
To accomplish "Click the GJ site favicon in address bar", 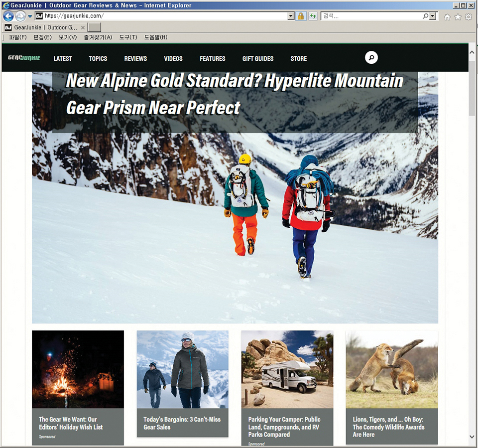I will [39, 16].
